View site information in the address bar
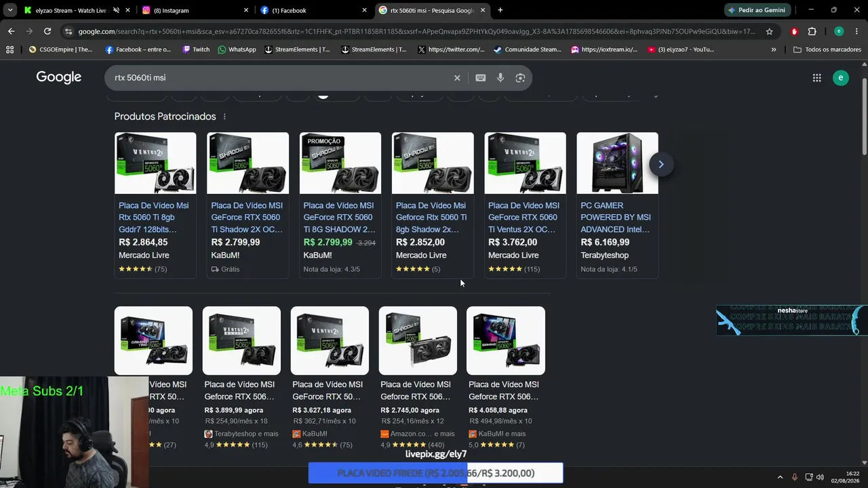 pos(68,31)
